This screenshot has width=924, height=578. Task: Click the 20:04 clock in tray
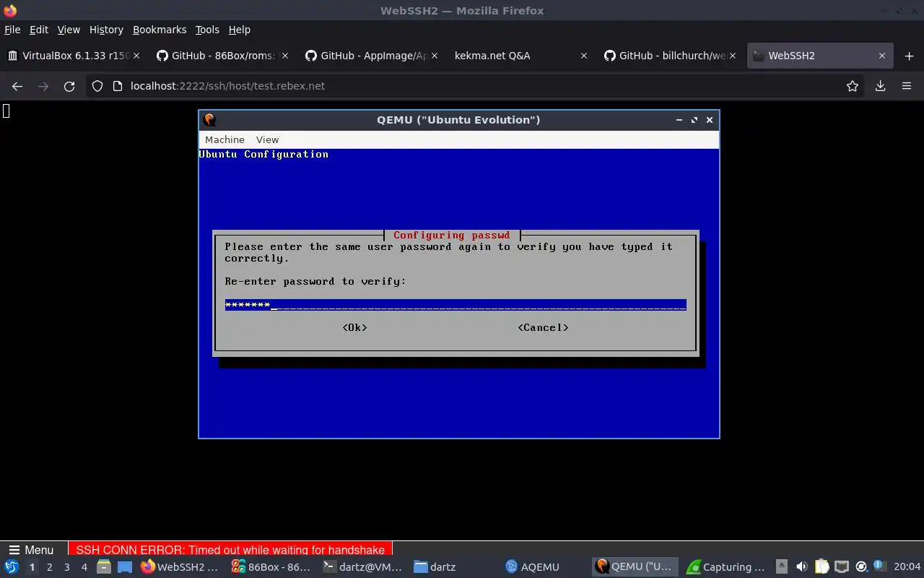coord(907,567)
